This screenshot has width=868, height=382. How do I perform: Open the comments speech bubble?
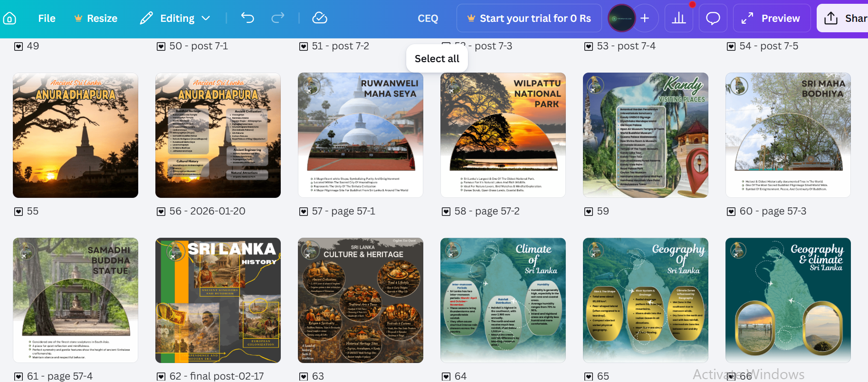713,18
